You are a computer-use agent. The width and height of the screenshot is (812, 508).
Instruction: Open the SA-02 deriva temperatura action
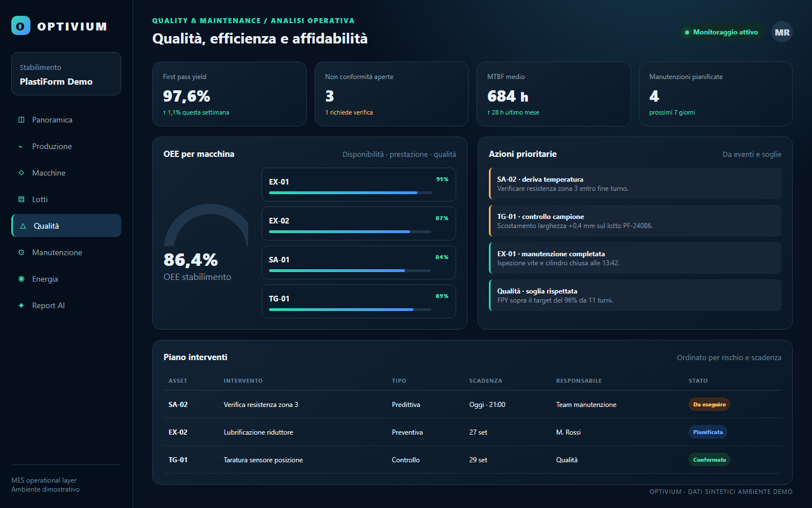[x=635, y=183]
